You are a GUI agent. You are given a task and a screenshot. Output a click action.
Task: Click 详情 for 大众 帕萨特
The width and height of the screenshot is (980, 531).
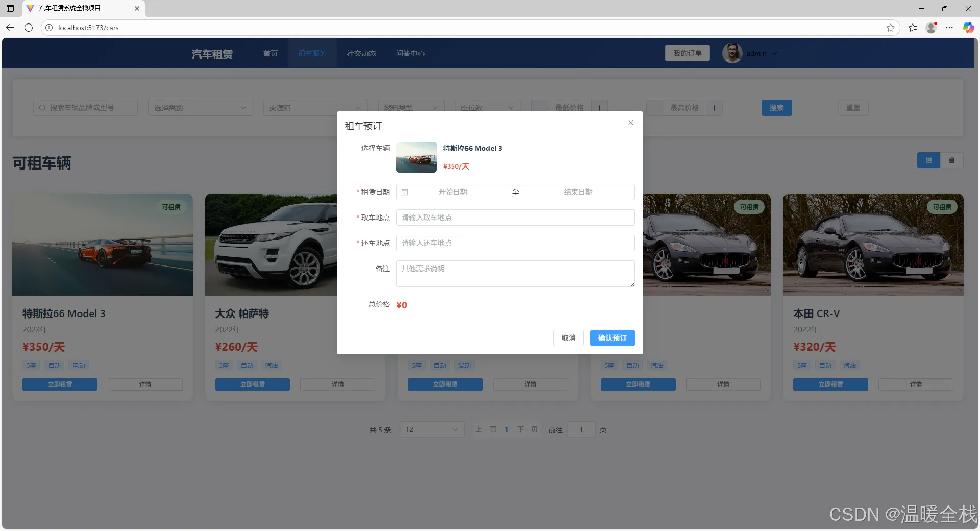click(337, 384)
